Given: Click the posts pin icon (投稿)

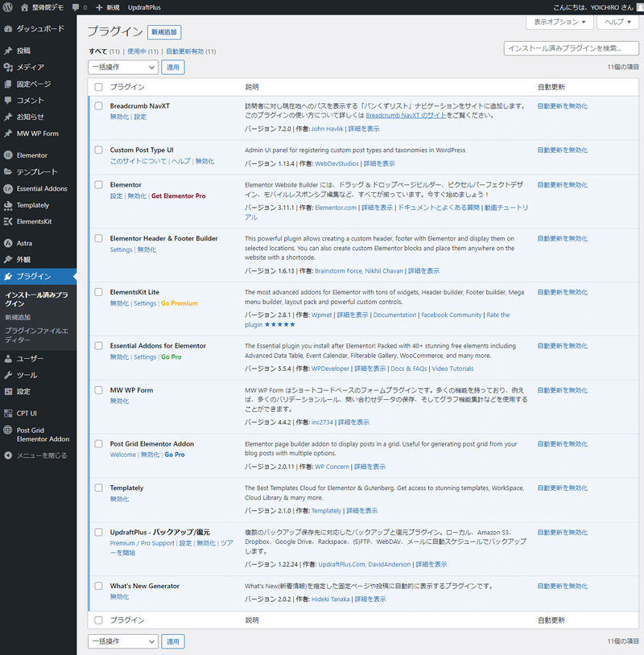Looking at the screenshot, I should click(x=8, y=51).
